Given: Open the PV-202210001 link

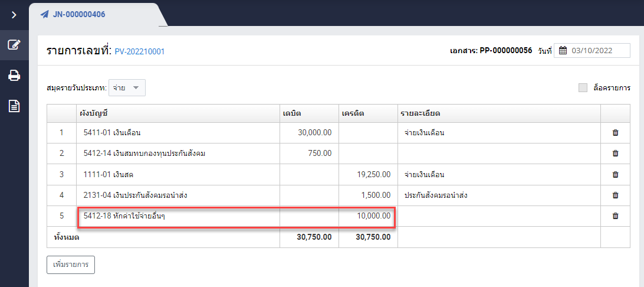Looking at the screenshot, I should pos(140,52).
